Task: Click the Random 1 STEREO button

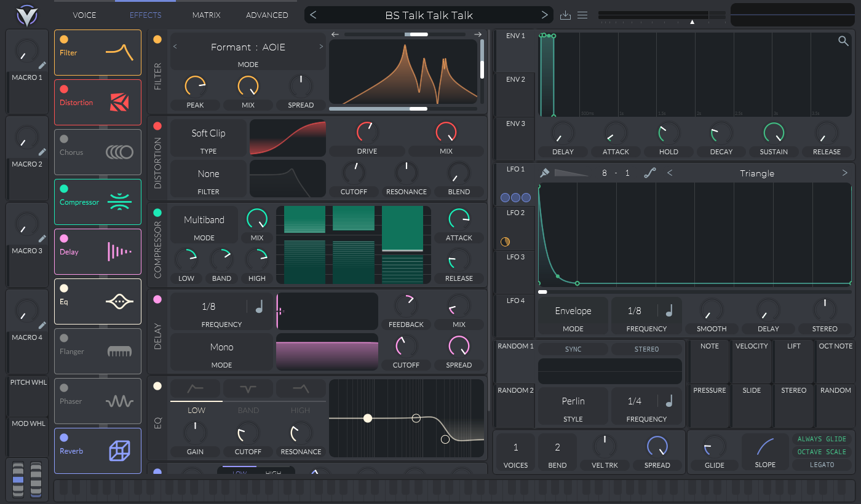Action: 646,349
